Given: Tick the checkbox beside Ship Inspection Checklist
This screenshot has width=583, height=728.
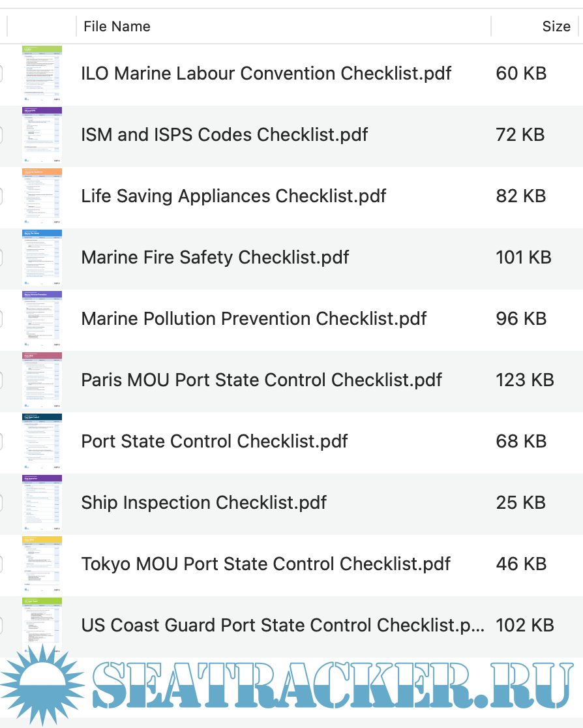Looking at the screenshot, I should point(2,503).
